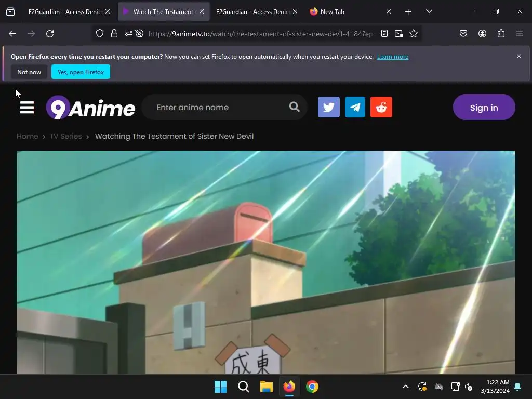Close the second E2Guardian tab
This screenshot has width=532, height=399.
click(295, 11)
